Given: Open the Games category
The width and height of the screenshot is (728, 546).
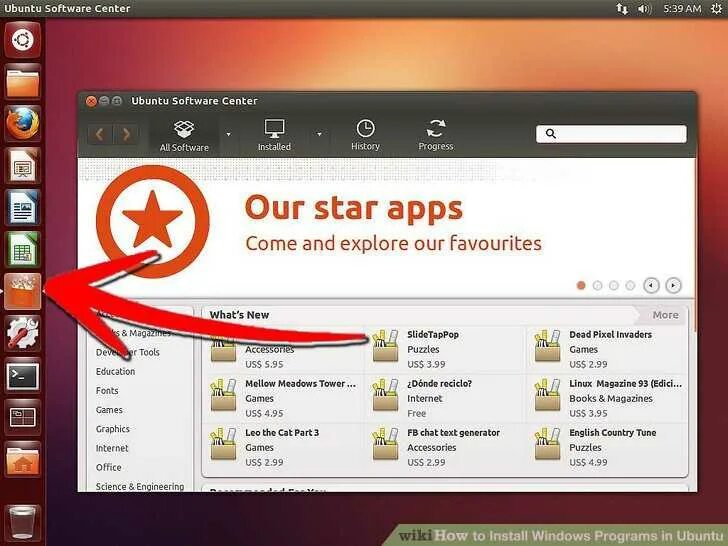Looking at the screenshot, I should tap(110, 410).
